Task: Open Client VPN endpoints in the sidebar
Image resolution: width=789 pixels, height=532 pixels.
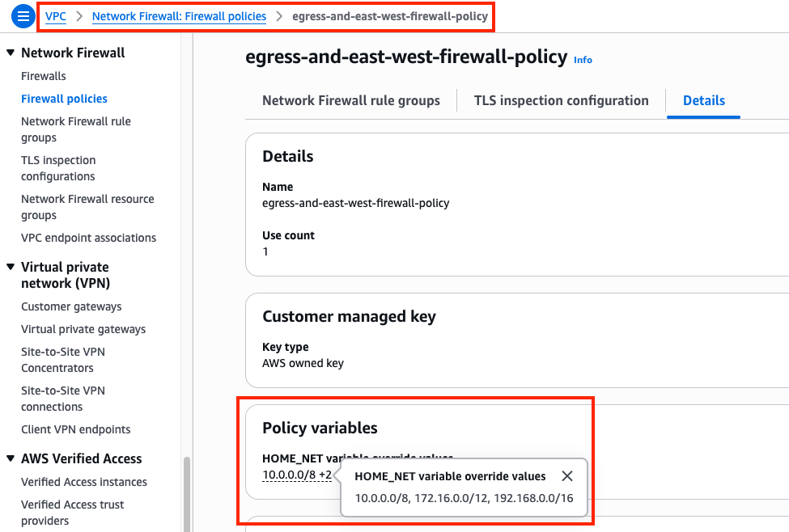Action: (75, 429)
